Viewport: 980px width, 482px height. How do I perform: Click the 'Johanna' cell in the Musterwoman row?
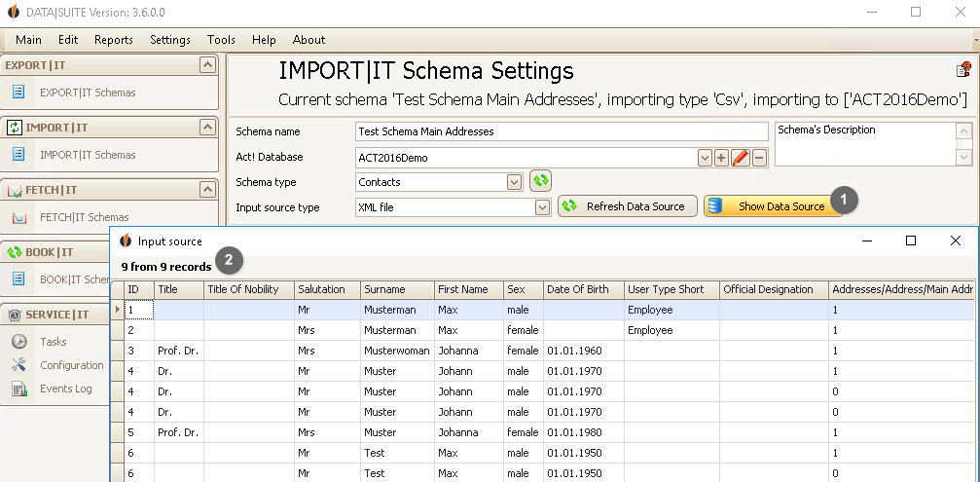point(469,351)
